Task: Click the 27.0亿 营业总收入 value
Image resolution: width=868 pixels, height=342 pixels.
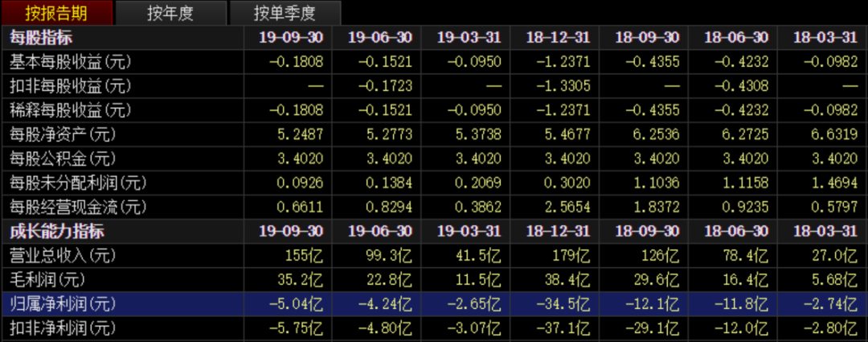Action: point(835,256)
